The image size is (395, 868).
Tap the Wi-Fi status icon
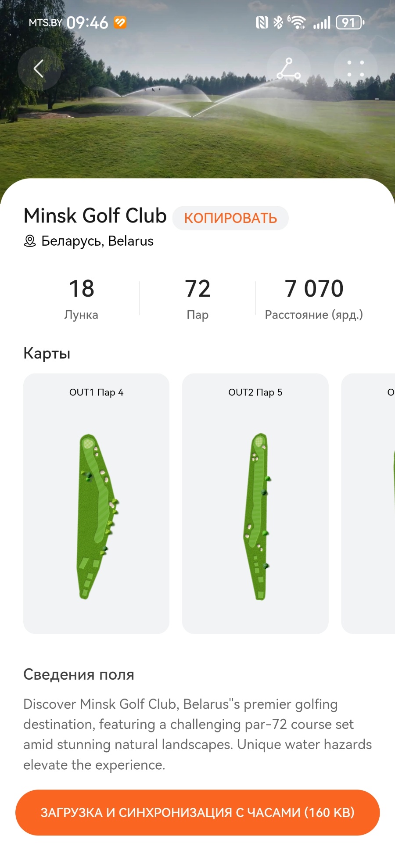coord(297,22)
